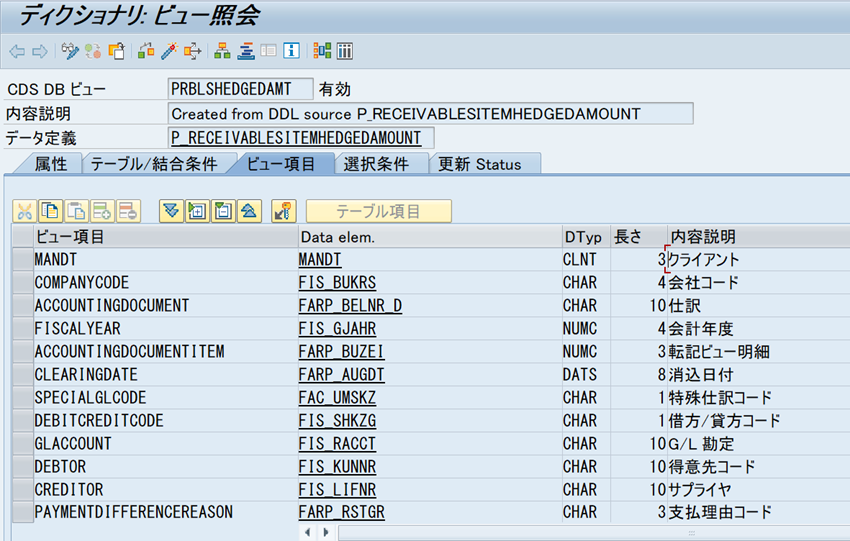
Task: Click the 内容説明 description field
Action: coord(430,114)
